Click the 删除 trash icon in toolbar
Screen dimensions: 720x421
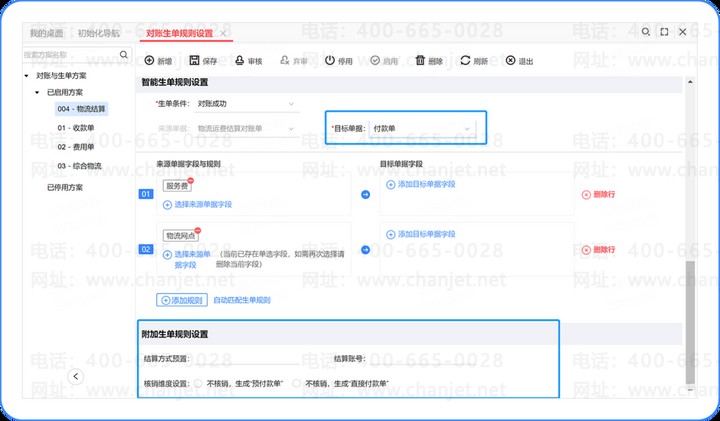click(x=420, y=61)
